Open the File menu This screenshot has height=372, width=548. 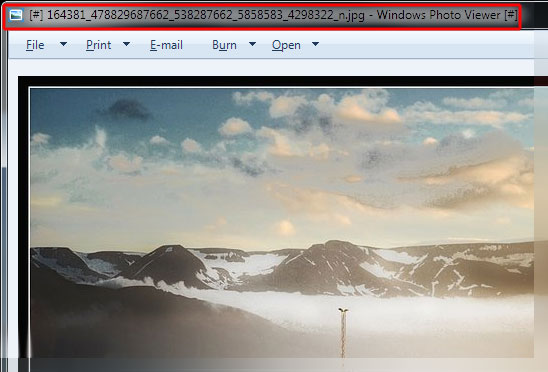(x=35, y=45)
